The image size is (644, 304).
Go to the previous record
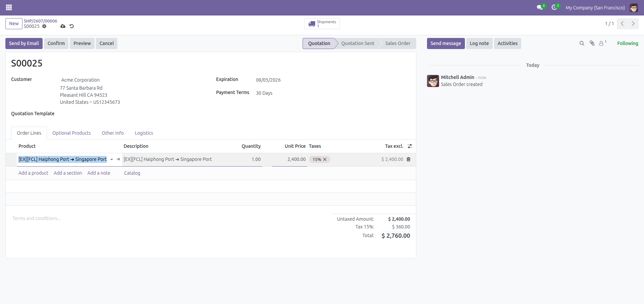[x=622, y=24]
